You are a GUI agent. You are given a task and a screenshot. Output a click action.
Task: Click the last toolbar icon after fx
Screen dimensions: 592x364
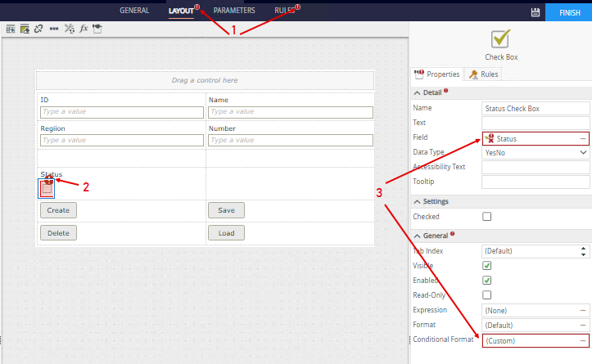click(97, 29)
